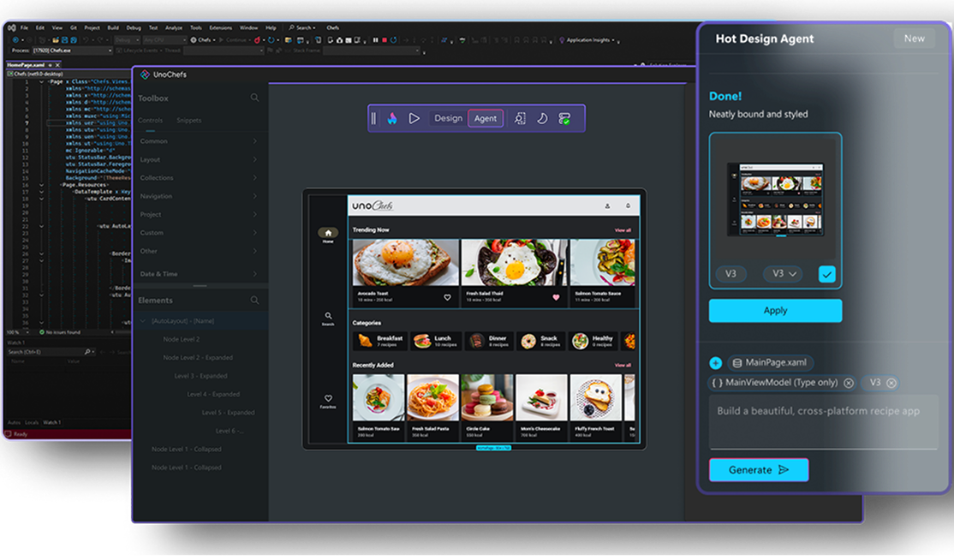Screen dimensions: 954x560
Task: Click the Apply button
Action: (775, 311)
